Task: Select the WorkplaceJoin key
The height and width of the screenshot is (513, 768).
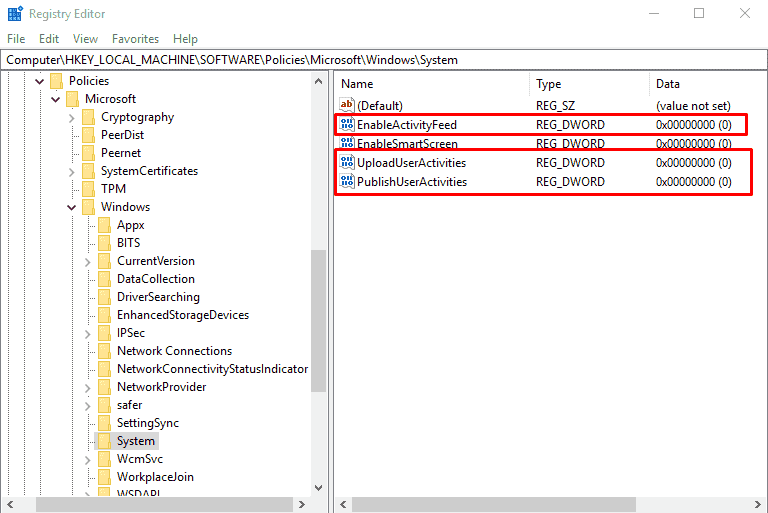Action: pyautogui.click(x=155, y=477)
